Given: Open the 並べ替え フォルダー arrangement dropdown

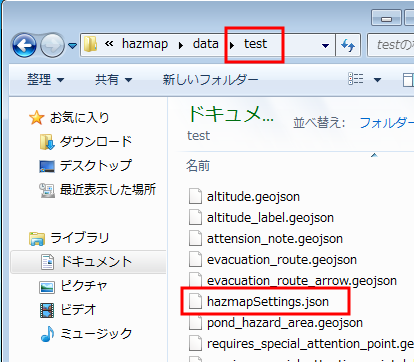Looking at the screenshot, I should (x=387, y=123).
